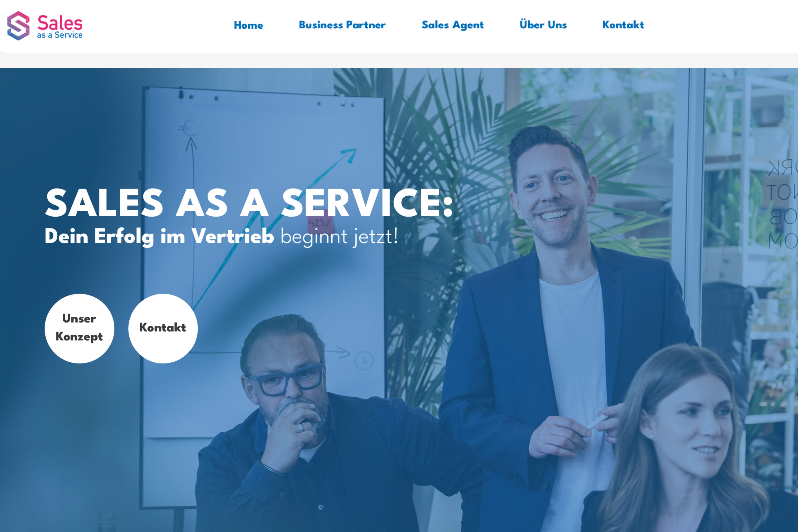Click the blue upward arrow tip on the chart
Image resolution: width=798 pixels, height=532 pixels.
pyautogui.click(x=349, y=156)
